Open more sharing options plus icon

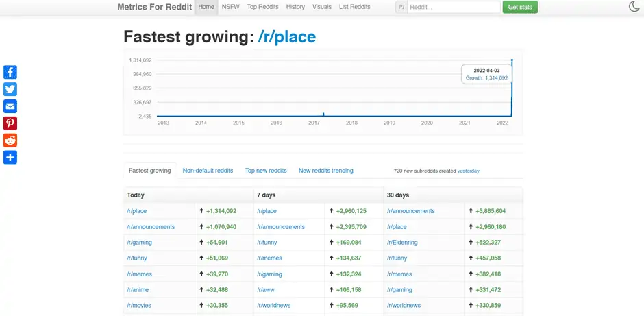[10, 158]
